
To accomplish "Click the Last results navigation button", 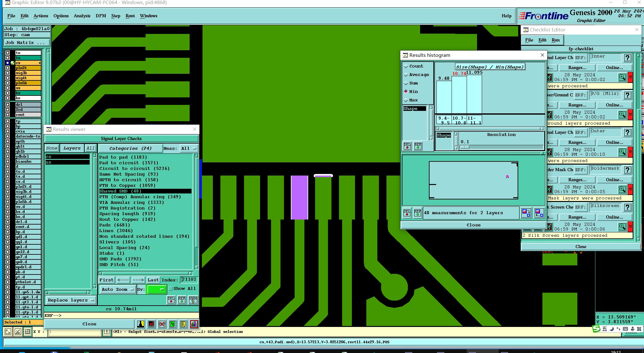I will pyautogui.click(x=153, y=280).
